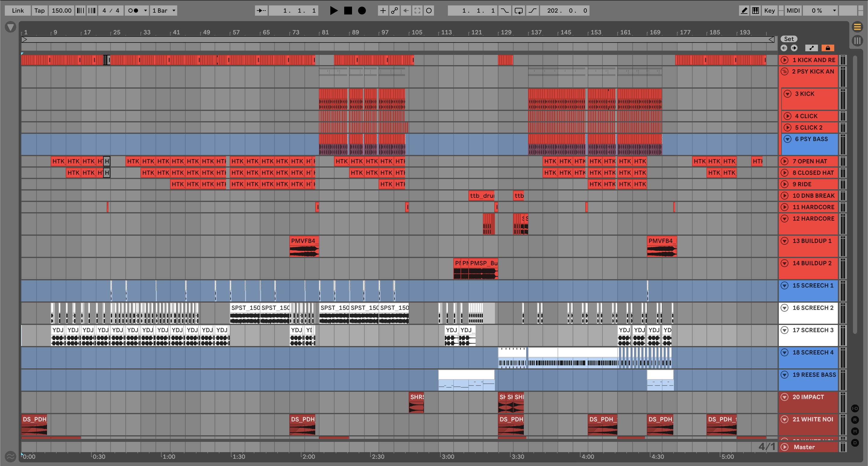The height and width of the screenshot is (466, 868).
Task: Toggle Ableton Link button
Action: (x=18, y=11)
